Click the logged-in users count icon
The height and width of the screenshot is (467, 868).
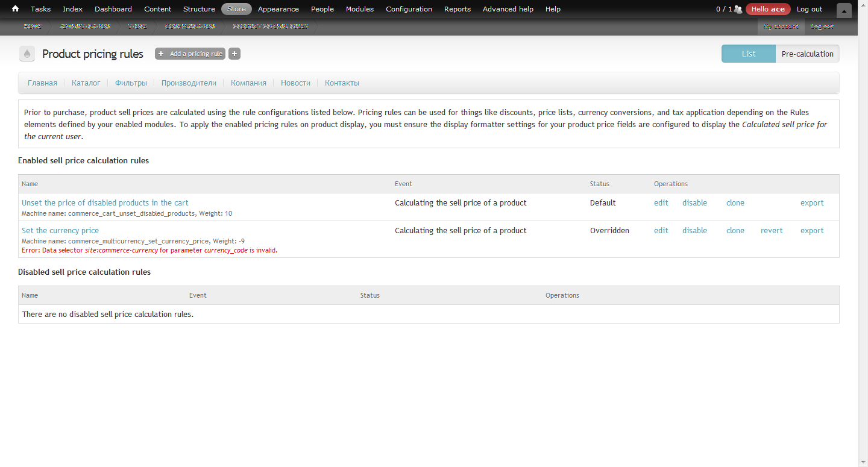[738, 9]
